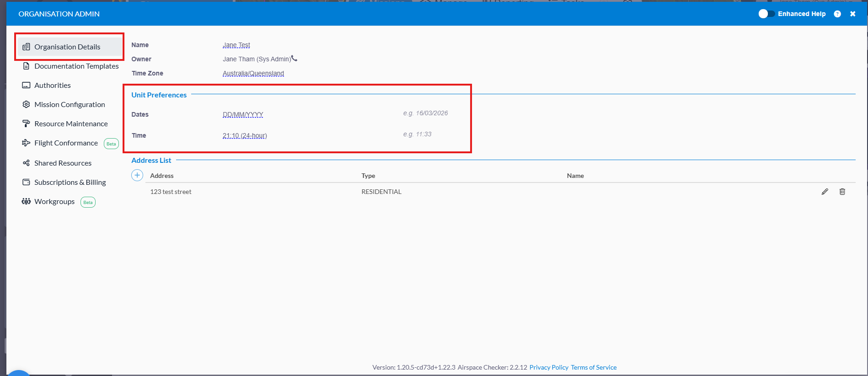Click the Beta badge next to Workgroups

click(x=88, y=202)
